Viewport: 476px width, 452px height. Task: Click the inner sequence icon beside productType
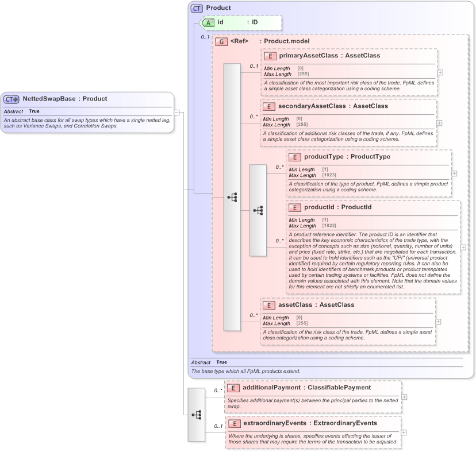(x=258, y=210)
